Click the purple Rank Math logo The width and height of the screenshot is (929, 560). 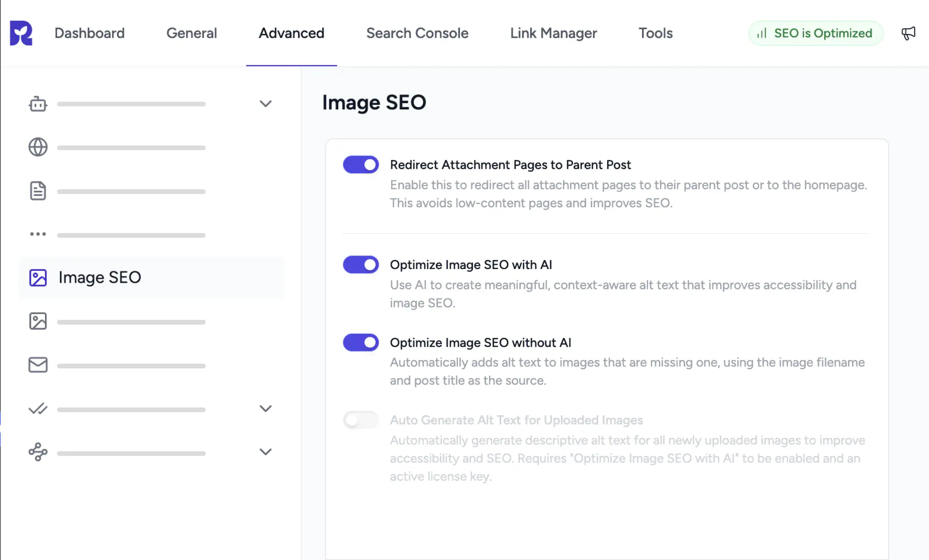(x=21, y=33)
